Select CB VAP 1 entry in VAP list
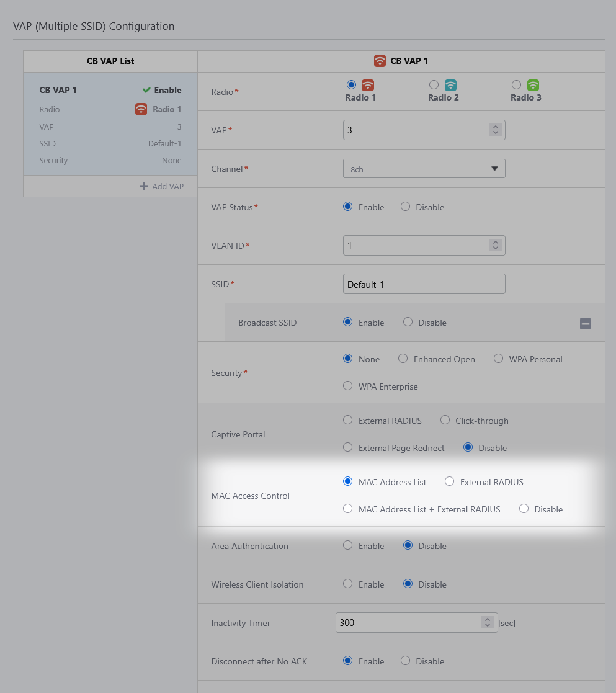This screenshot has width=616, height=693. [110, 123]
